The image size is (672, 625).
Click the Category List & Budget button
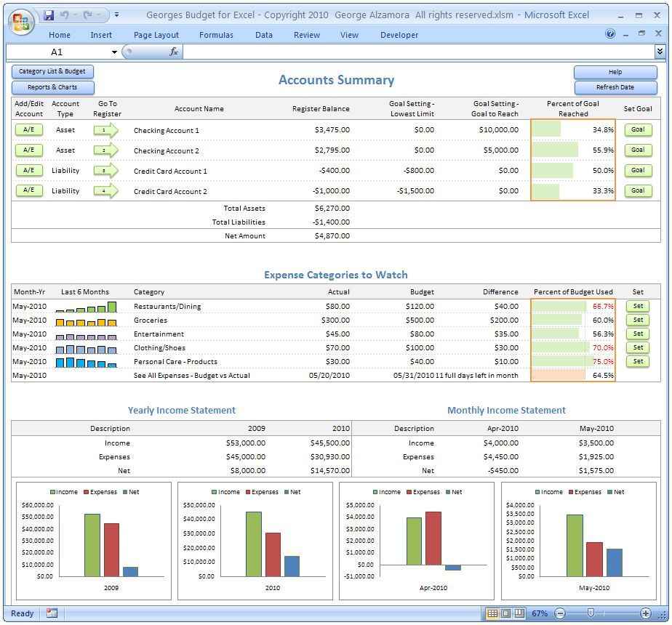[x=52, y=71]
